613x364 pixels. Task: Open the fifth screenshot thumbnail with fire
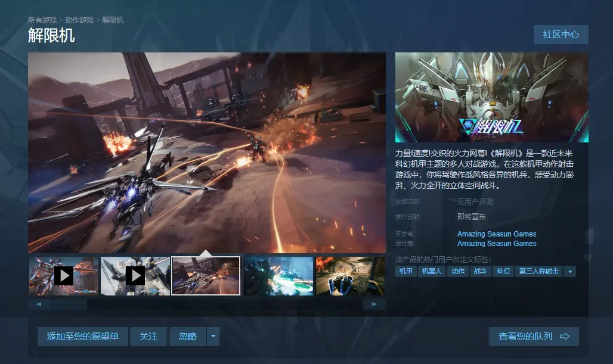350,276
